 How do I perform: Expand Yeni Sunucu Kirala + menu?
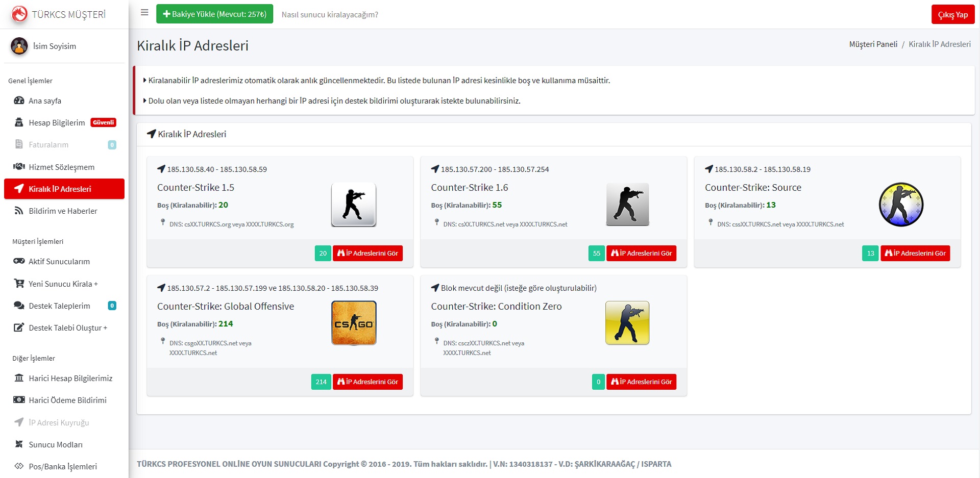pos(63,284)
